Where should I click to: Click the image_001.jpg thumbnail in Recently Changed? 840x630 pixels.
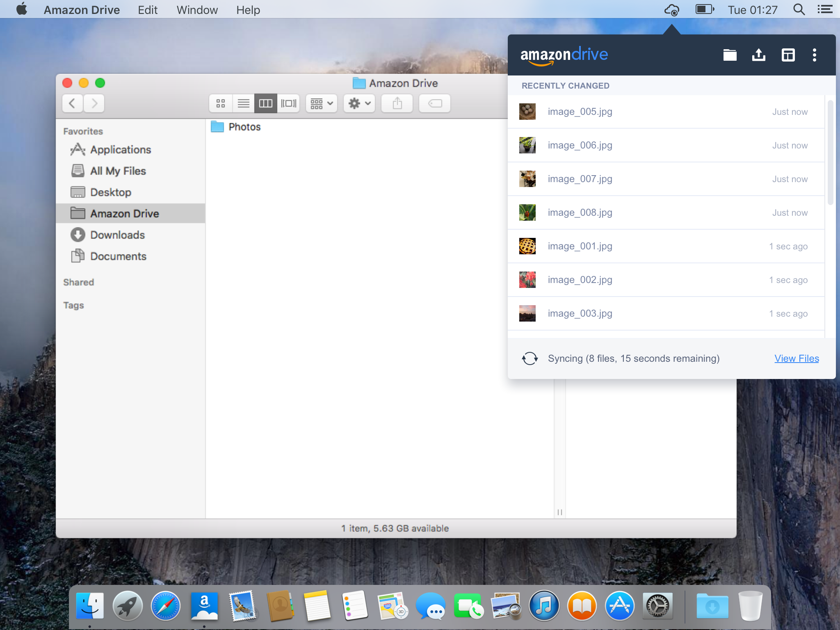pyautogui.click(x=527, y=246)
